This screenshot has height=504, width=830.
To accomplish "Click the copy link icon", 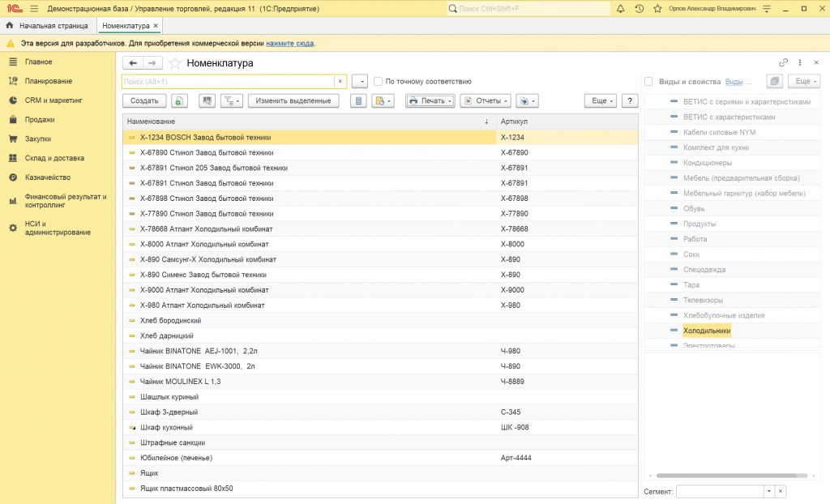I will [x=783, y=62].
